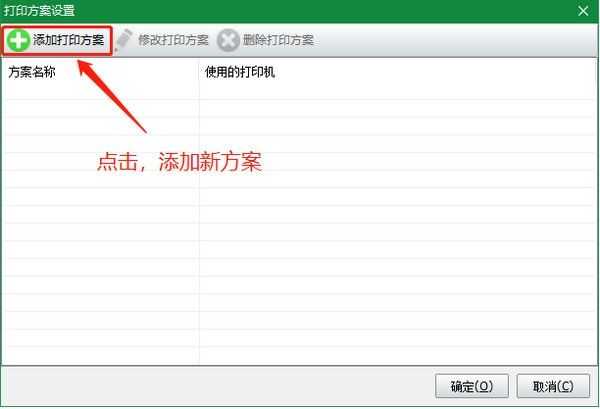Click the pencil icon for 修改打印方案

click(124, 39)
